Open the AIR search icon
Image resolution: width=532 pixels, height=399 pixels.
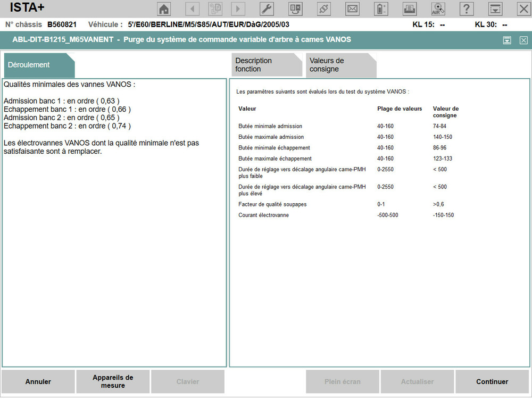coord(438,9)
